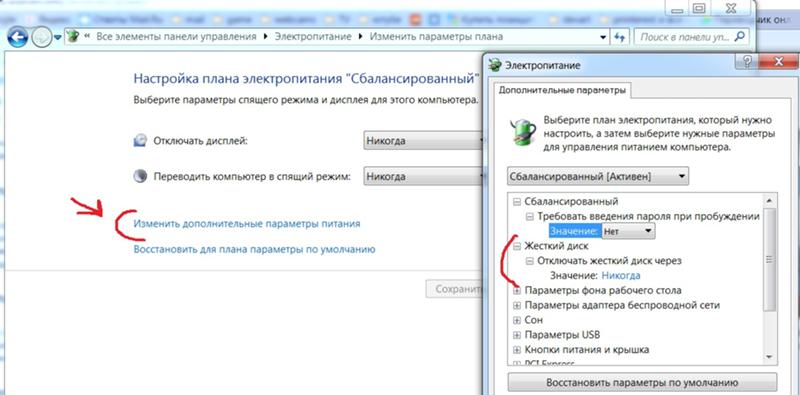The height and width of the screenshot is (395, 800).
Task: Select 'Жесткий диск' tree item label
Action: [x=556, y=246]
